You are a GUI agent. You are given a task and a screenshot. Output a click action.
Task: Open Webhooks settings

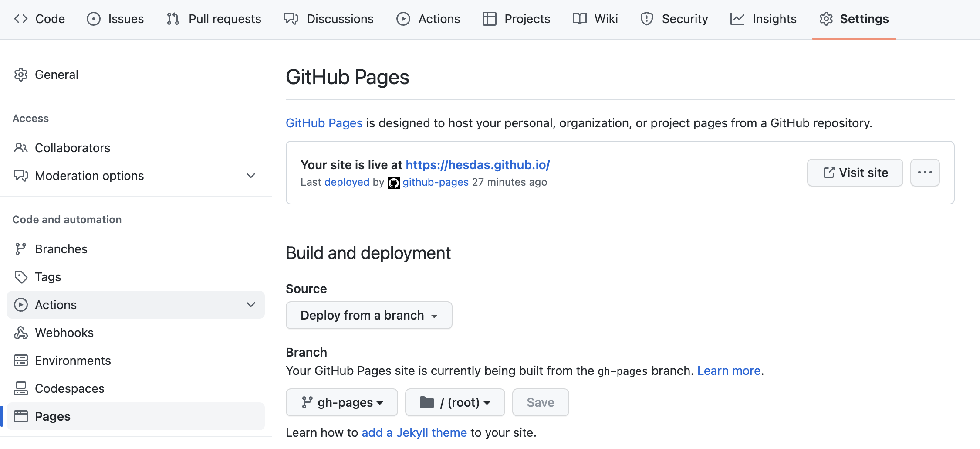point(136,333)
